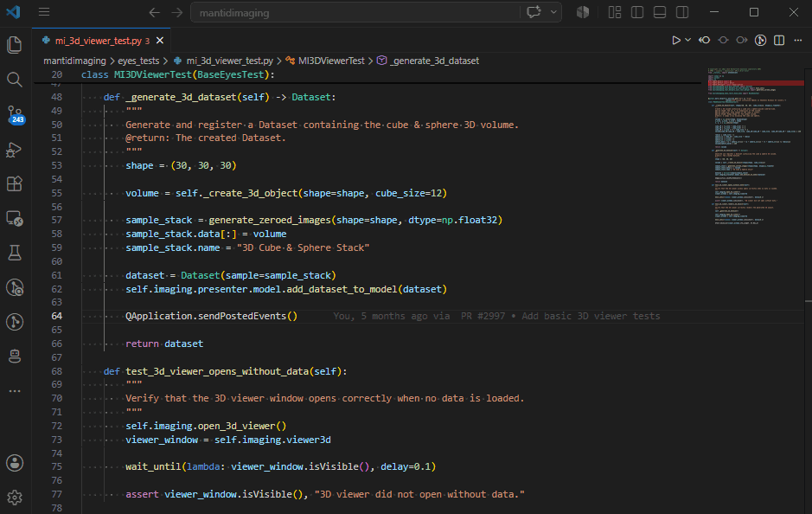Click the mantidimaging command center search box

point(355,12)
